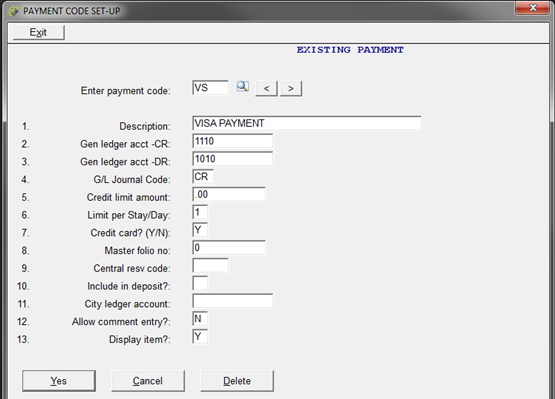The width and height of the screenshot is (555, 399).
Task: Click the 'Gen ledger acct -DR:' label
Action: pos(125,162)
